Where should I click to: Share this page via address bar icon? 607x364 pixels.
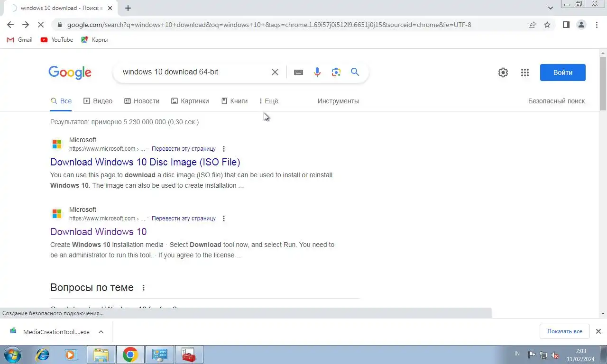pyautogui.click(x=532, y=25)
